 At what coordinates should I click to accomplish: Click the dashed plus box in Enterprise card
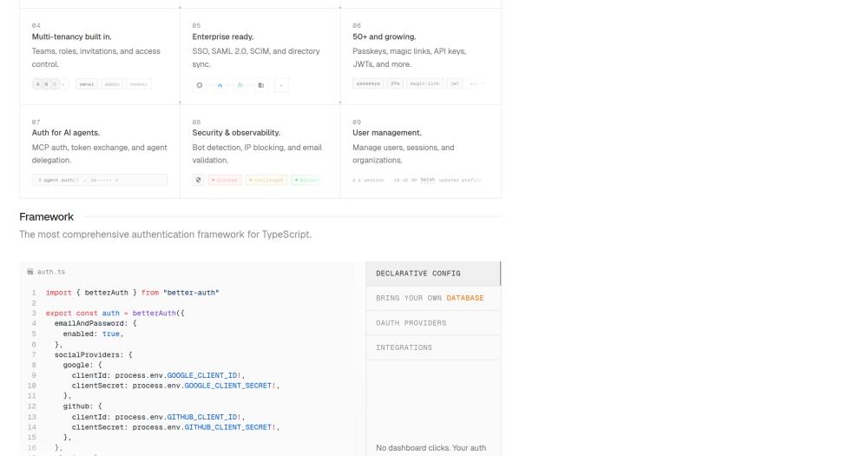pyautogui.click(x=281, y=85)
